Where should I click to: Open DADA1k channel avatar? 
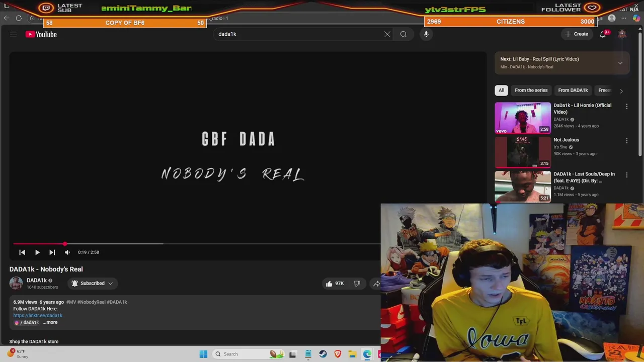pyautogui.click(x=16, y=283)
